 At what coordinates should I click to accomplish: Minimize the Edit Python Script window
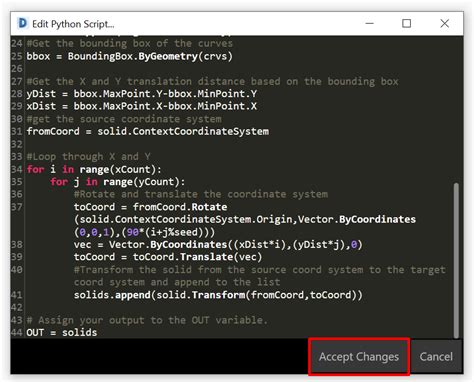369,23
